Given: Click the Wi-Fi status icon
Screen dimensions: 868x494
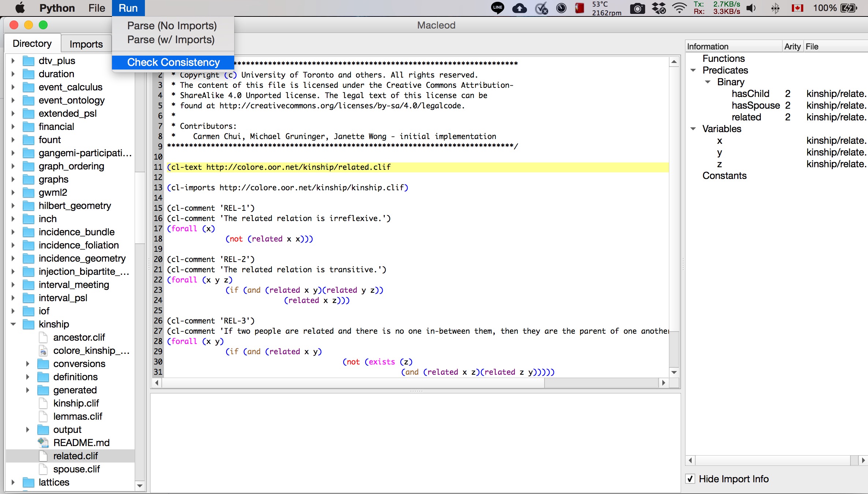Looking at the screenshot, I should 680,8.
